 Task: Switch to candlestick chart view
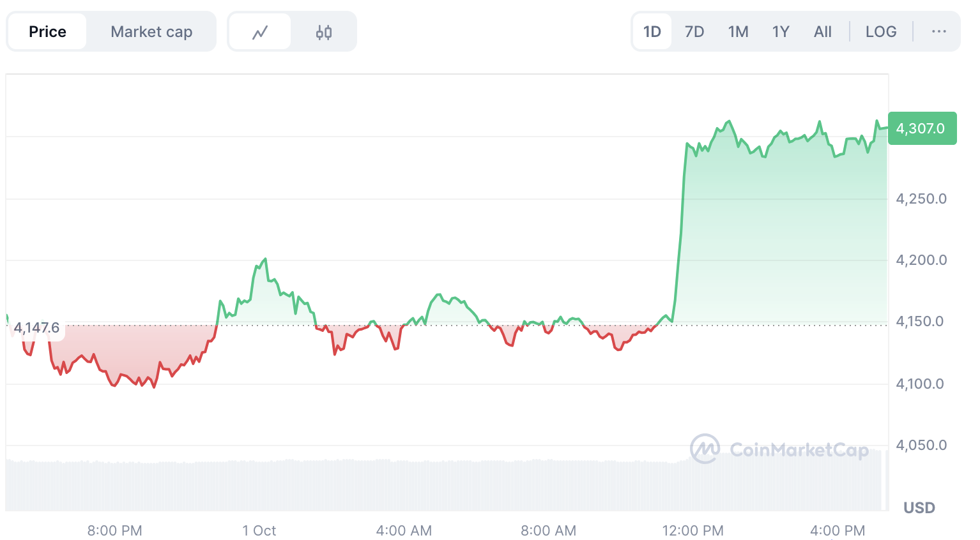[324, 32]
